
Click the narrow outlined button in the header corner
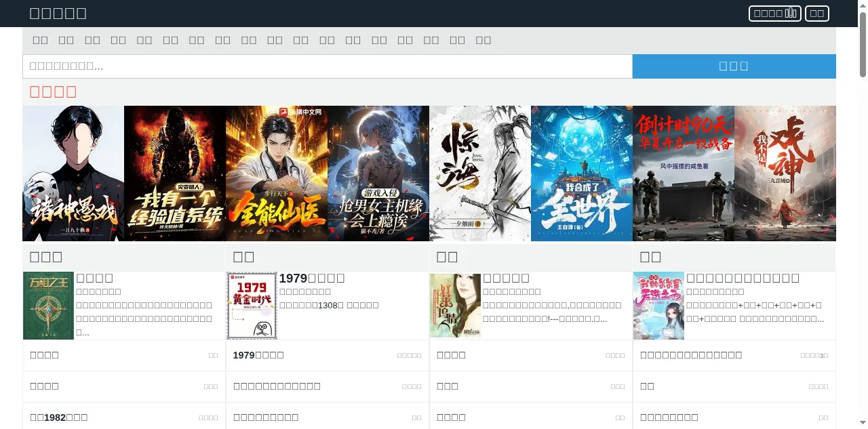[x=817, y=14]
